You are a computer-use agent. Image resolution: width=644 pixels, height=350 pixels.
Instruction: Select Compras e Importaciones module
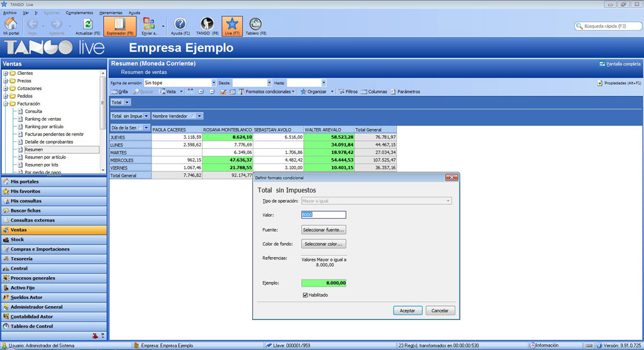tap(54, 249)
